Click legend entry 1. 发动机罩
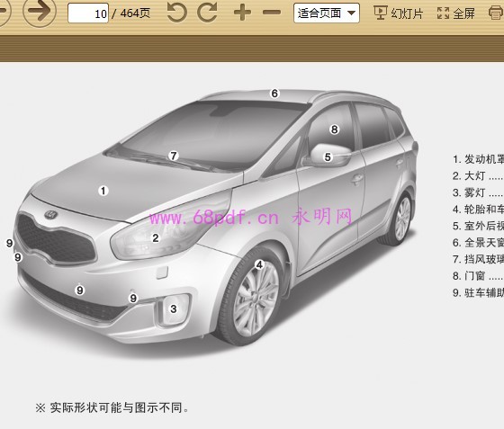The width and height of the screenshot is (504, 429). tap(478, 159)
